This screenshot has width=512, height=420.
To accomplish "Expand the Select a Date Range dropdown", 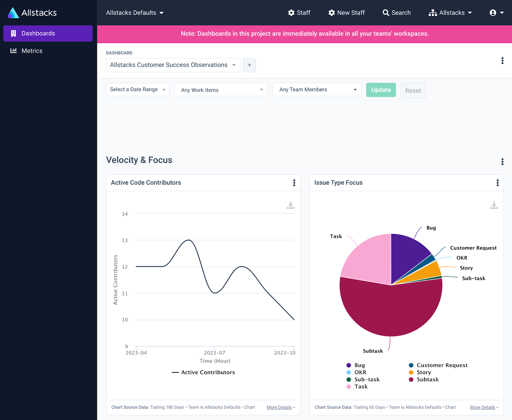I will pos(138,89).
